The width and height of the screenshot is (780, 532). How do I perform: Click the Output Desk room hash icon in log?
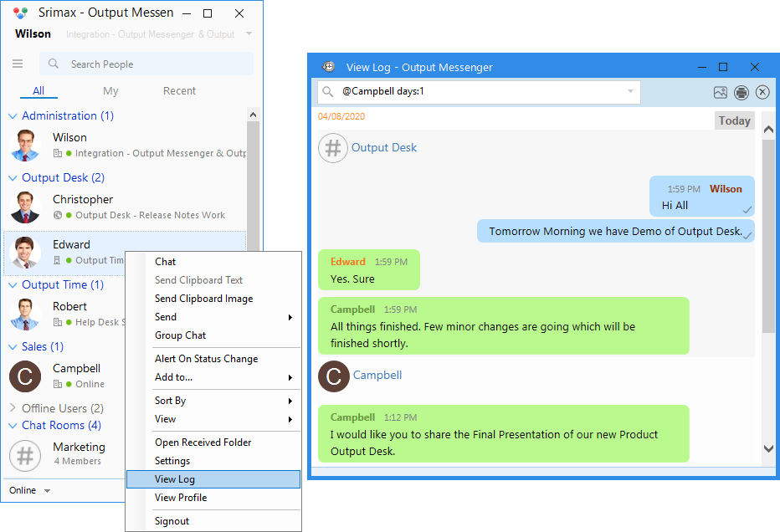tap(333, 148)
